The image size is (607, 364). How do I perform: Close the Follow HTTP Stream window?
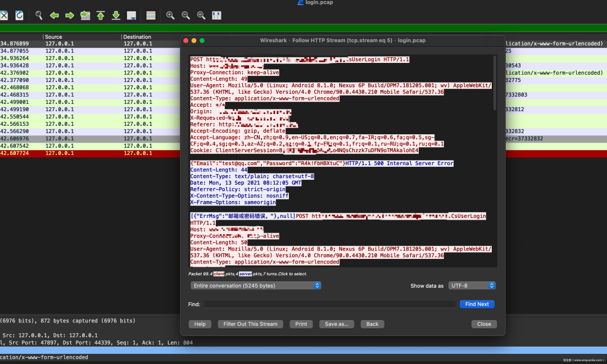click(x=186, y=40)
